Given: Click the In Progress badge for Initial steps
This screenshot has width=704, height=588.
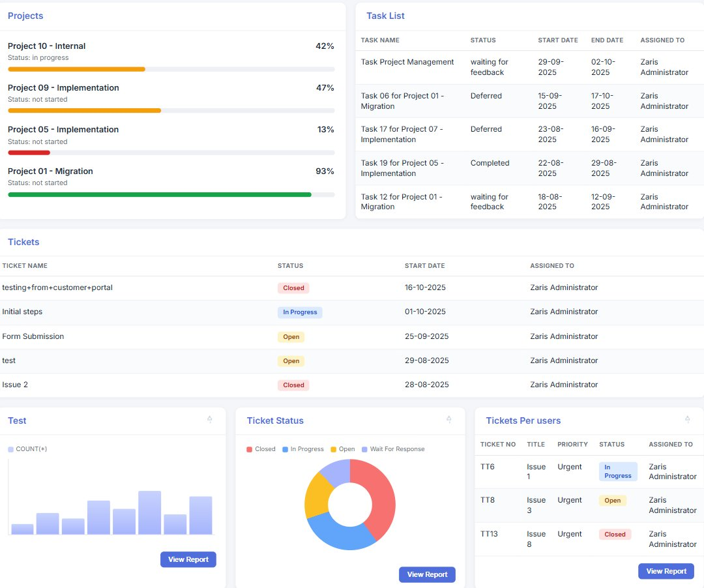Looking at the screenshot, I should [299, 312].
